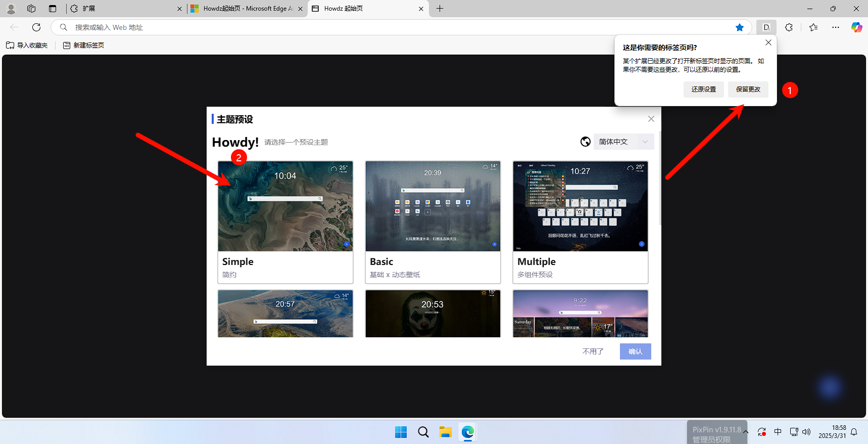The height and width of the screenshot is (444, 868).
Task: Choose the 9:22 purple sky theme preview
Action: coord(581,314)
